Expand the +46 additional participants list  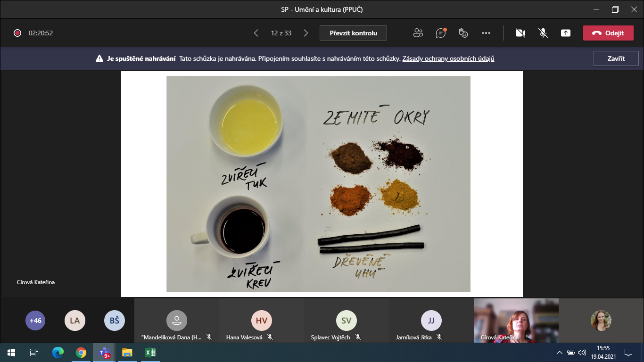[x=35, y=321]
